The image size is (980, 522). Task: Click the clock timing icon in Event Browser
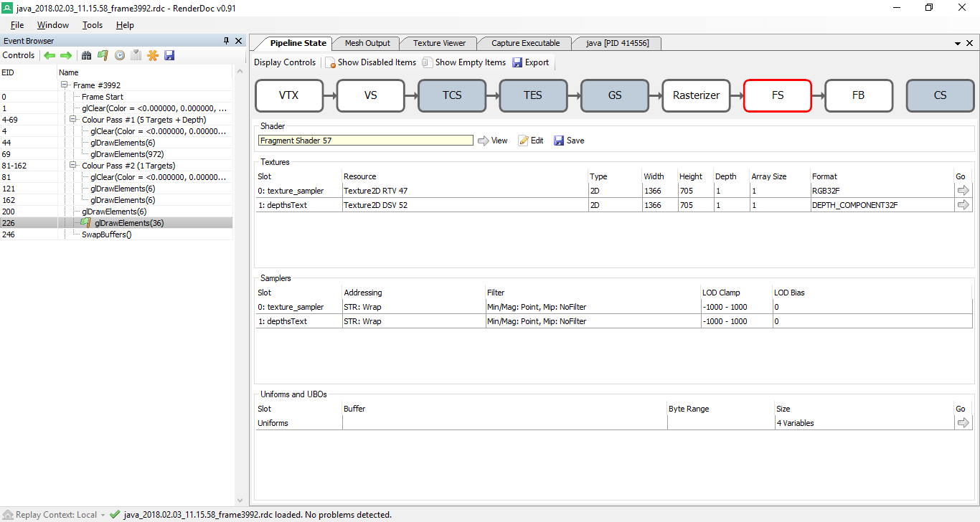(x=120, y=55)
